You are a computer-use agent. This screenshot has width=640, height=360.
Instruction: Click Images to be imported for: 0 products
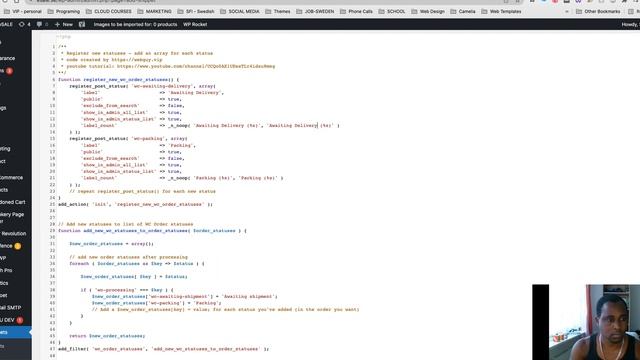[x=136, y=24]
